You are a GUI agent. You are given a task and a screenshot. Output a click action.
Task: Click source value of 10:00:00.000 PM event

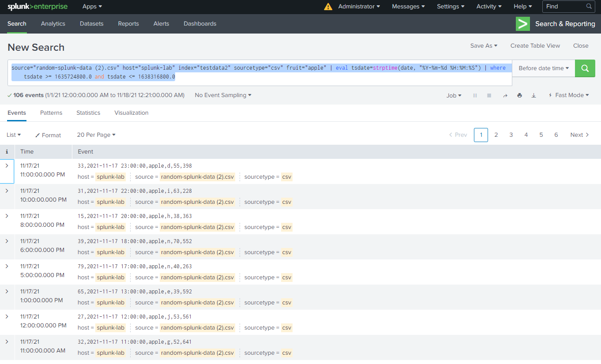pyautogui.click(x=197, y=202)
